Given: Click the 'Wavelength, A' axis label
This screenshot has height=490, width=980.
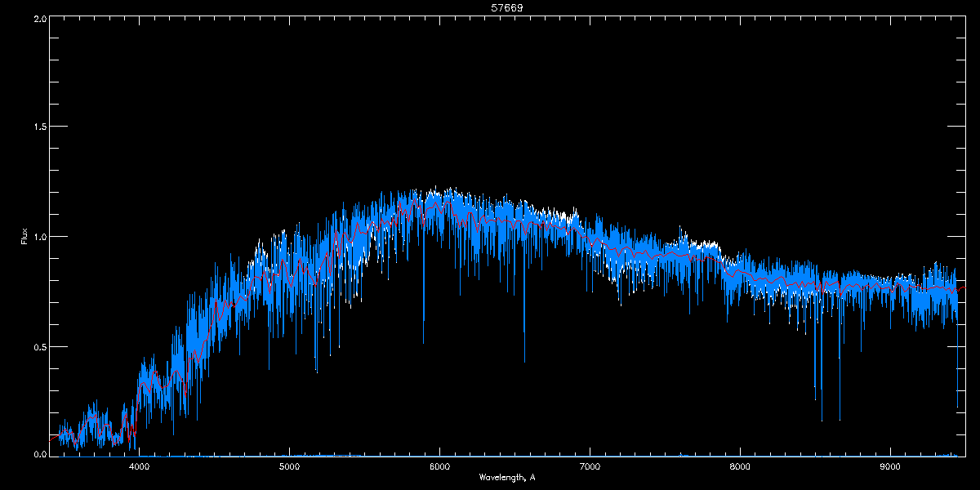Looking at the screenshot, I should [x=507, y=477].
